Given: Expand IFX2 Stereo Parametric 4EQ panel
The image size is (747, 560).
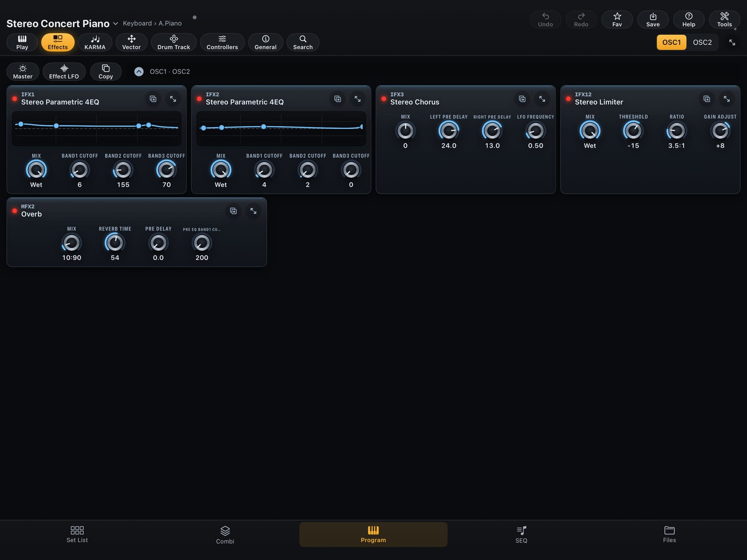Looking at the screenshot, I should [x=357, y=99].
